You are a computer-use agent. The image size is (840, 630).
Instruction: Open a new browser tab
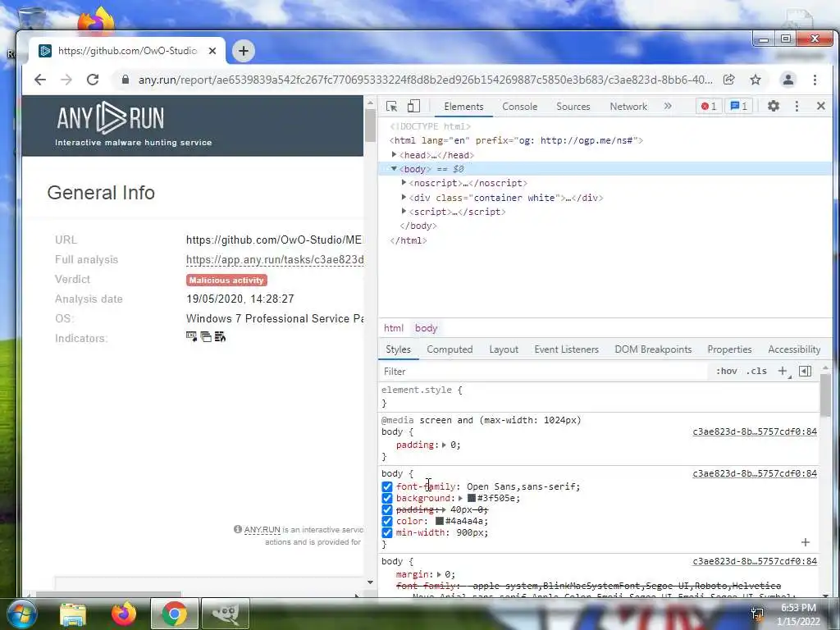pos(243,51)
